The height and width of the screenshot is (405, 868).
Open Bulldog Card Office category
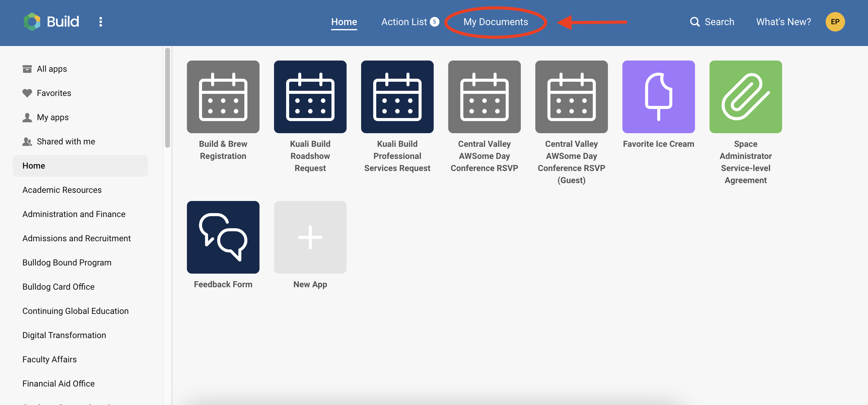click(58, 287)
